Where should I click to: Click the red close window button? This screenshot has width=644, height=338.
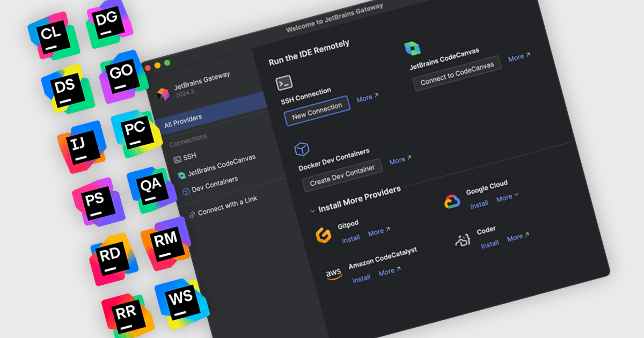148,68
